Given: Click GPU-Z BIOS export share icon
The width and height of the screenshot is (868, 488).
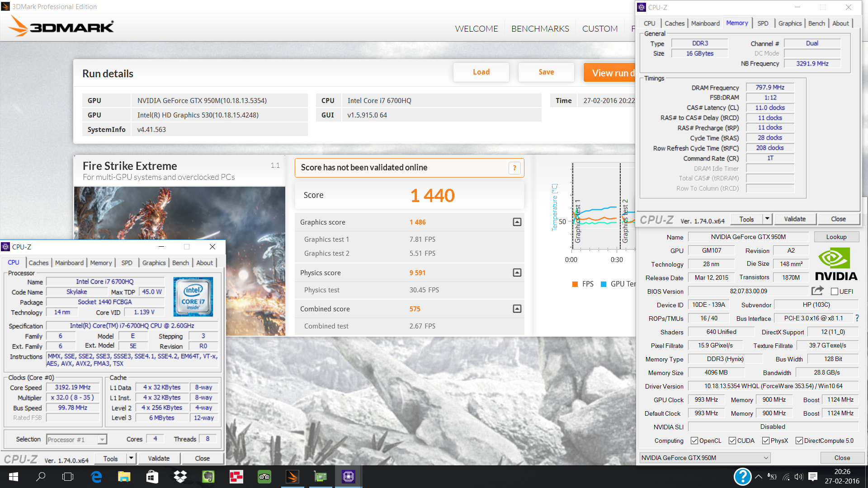Looking at the screenshot, I should click(x=817, y=291).
